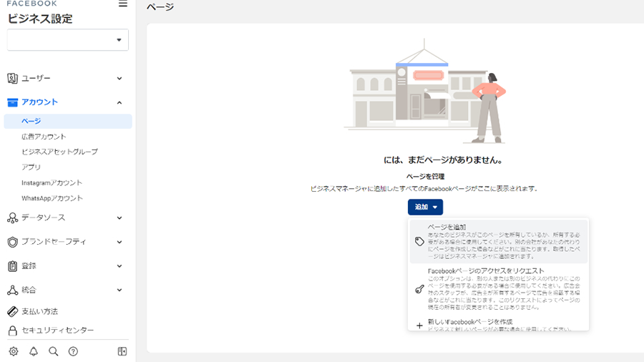Open セキュリティセンター
The width and height of the screenshot is (644, 362).
point(58,331)
